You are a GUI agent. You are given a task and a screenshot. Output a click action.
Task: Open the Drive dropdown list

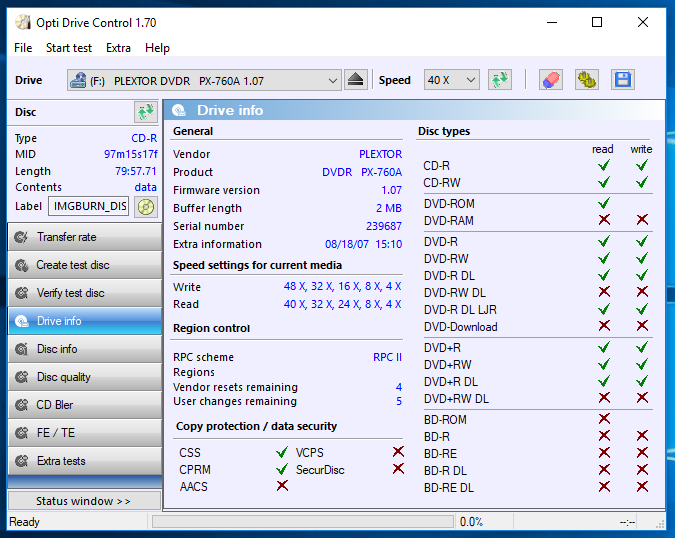point(204,80)
